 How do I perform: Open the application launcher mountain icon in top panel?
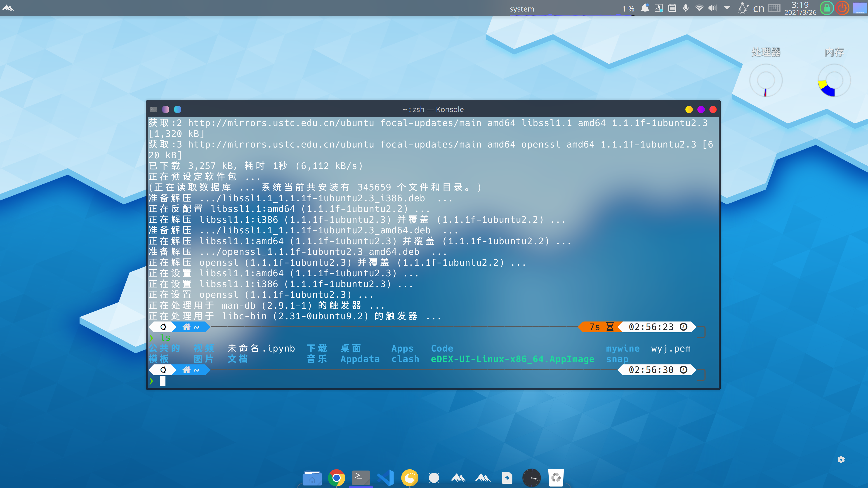coord(8,8)
